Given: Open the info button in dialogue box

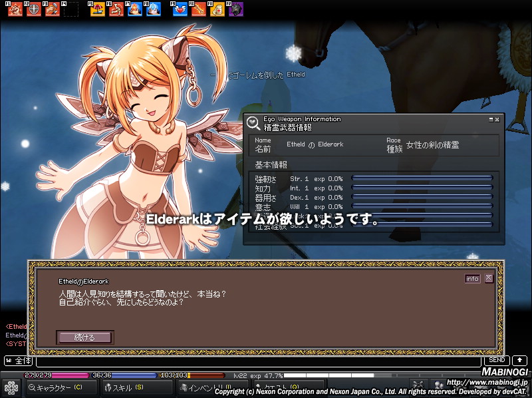Looking at the screenshot, I should coord(472,279).
